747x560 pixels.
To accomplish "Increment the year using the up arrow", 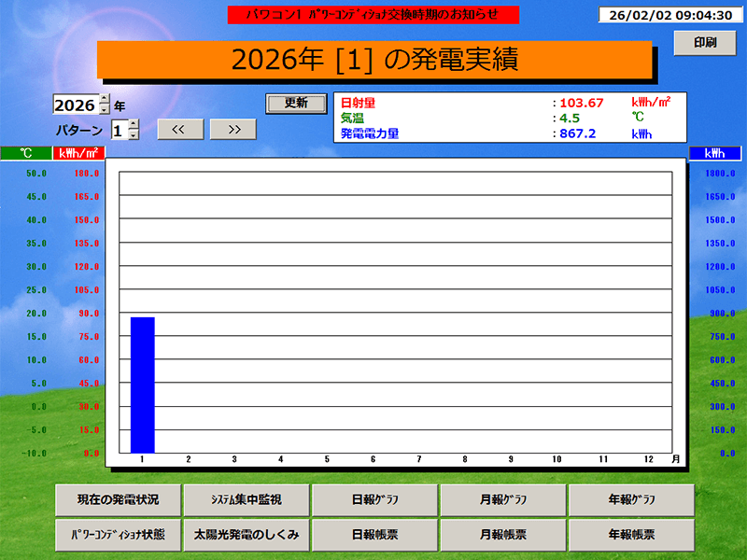I will tap(105, 100).
